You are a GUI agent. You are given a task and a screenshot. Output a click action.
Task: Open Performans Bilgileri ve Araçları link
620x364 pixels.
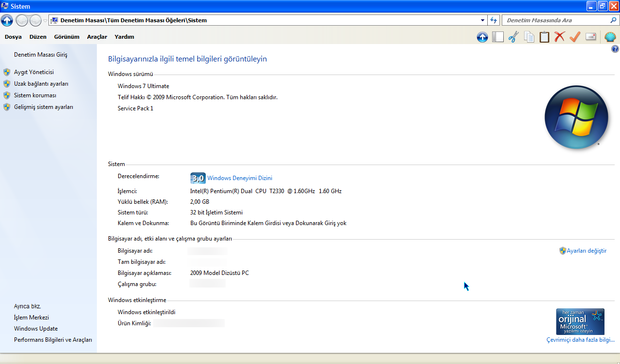tap(53, 340)
